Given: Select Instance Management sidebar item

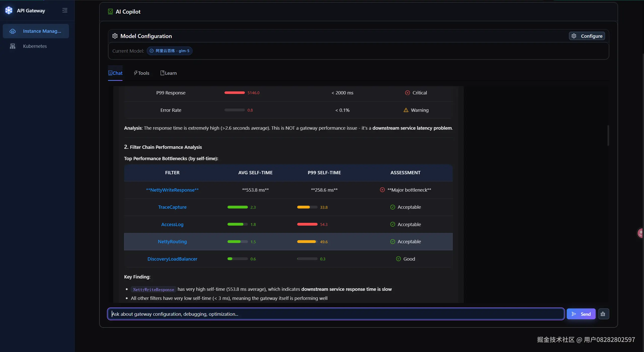Looking at the screenshot, I should (x=36, y=31).
